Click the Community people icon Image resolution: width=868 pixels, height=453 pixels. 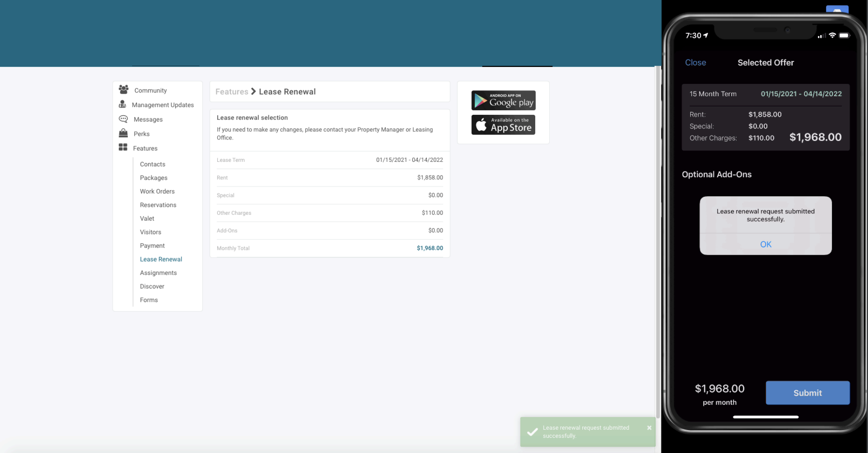(123, 89)
